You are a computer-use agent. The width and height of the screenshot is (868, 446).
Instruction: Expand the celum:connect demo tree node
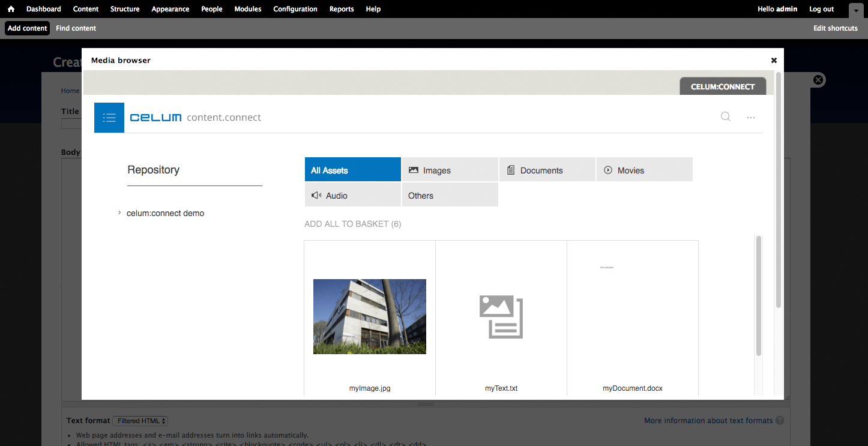[x=119, y=213]
